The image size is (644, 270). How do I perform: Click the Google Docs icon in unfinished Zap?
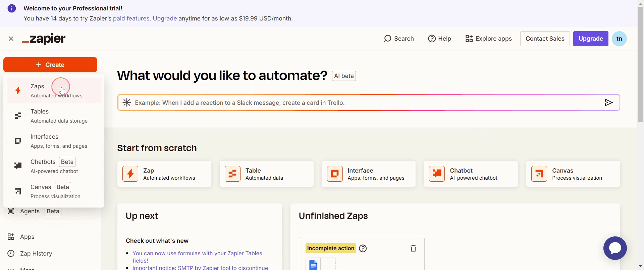[x=313, y=264]
